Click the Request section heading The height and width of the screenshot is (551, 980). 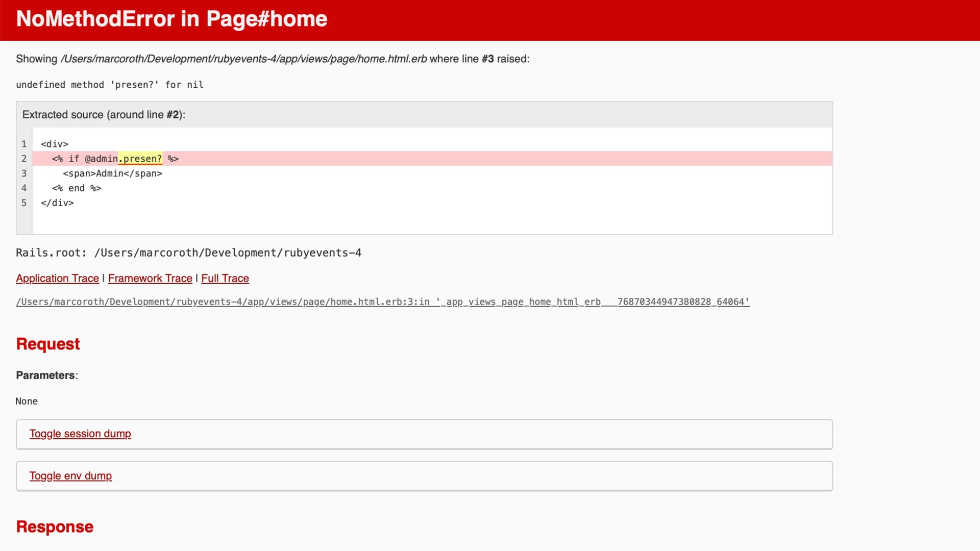click(48, 344)
